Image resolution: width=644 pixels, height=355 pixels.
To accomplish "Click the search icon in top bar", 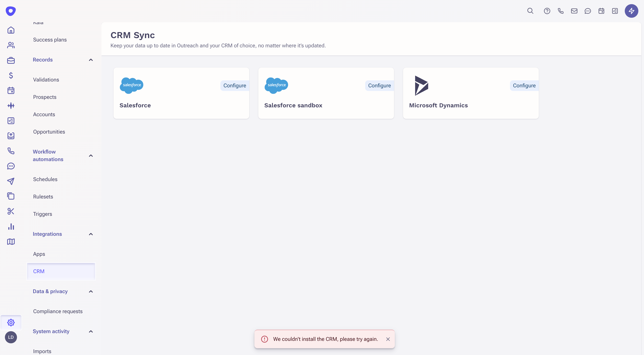I will (530, 11).
